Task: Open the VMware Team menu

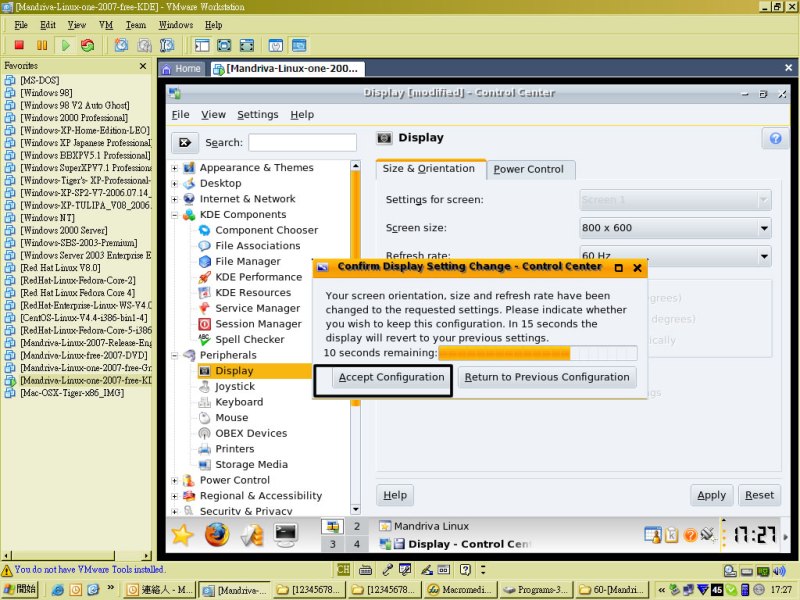Action: click(x=136, y=25)
